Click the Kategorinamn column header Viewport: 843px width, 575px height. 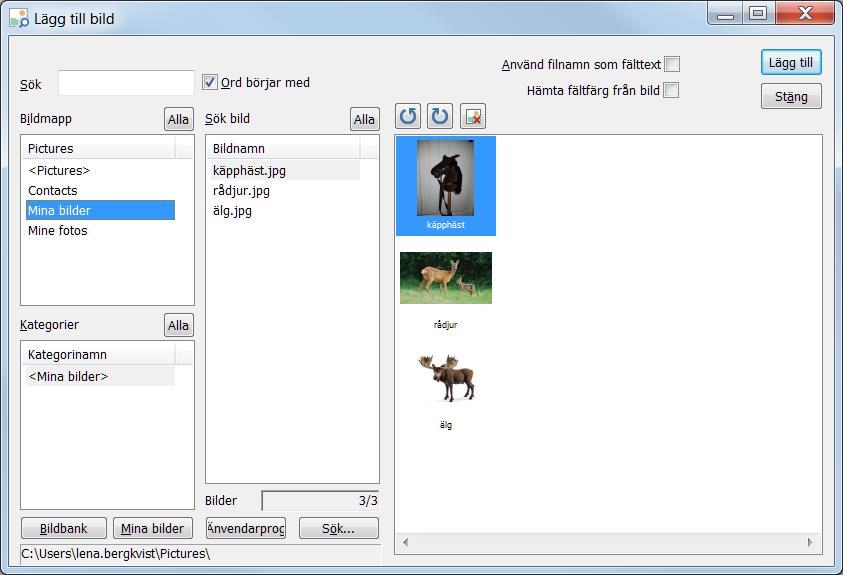point(98,355)
